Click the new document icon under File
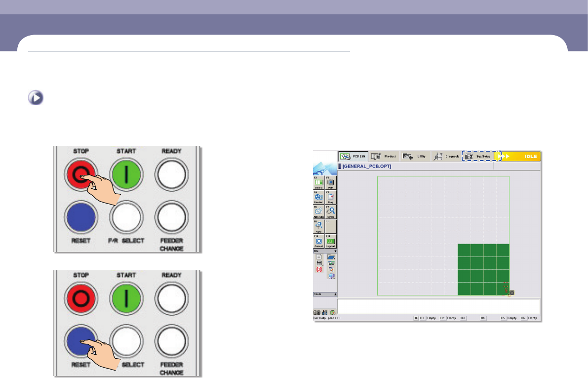This screenshot has width=588, height=379. pyautogui.click(x=319, y=257)
